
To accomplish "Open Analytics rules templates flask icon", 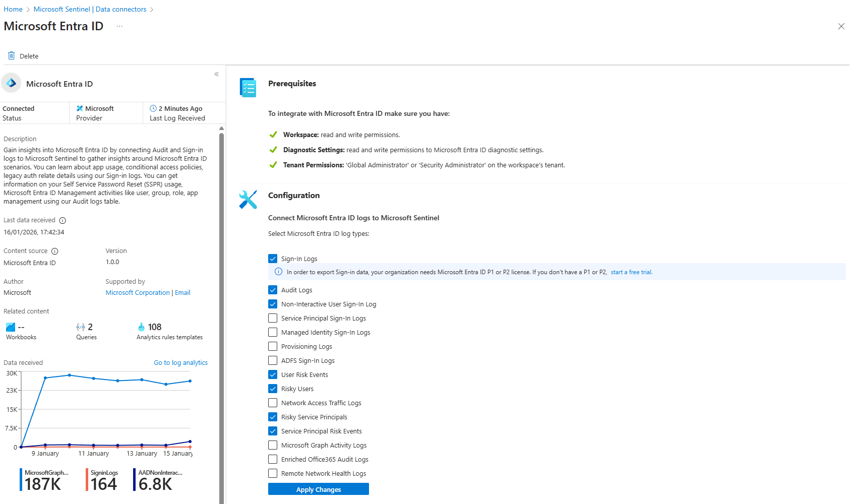I will [141, 327].
